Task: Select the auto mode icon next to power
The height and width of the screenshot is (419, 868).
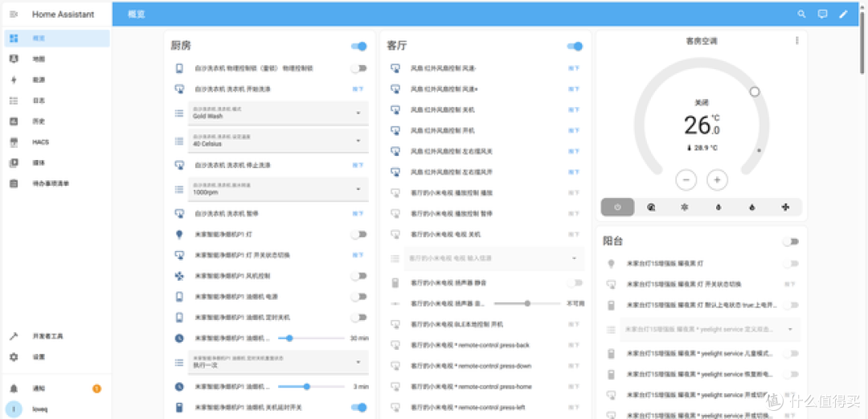Action: coord(652,207)
